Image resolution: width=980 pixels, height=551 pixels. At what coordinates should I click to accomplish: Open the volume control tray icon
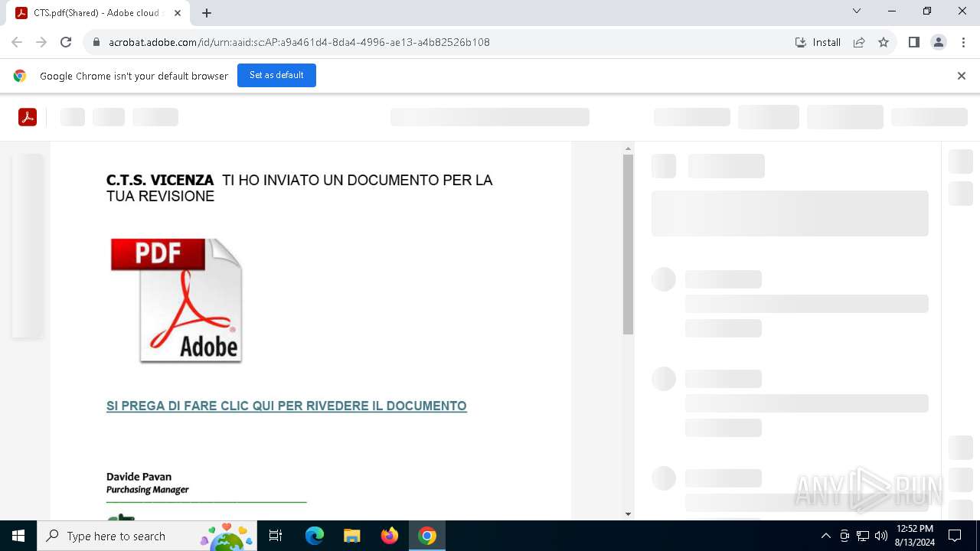880,536
